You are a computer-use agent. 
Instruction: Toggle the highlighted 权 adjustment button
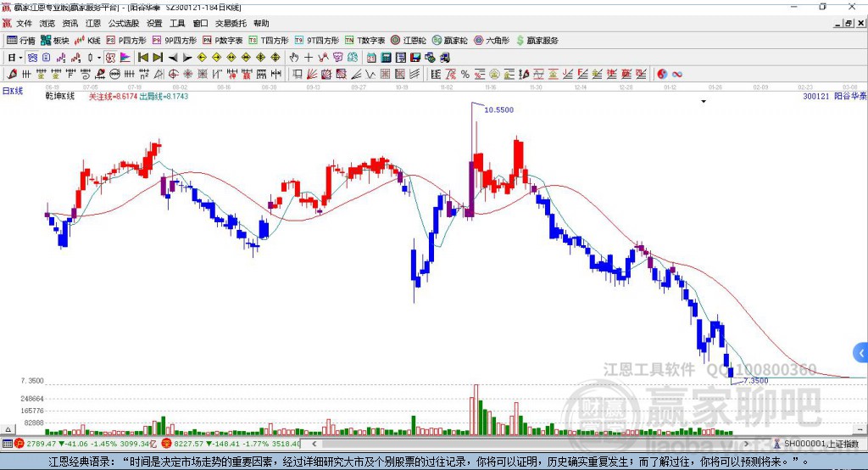click(111, 58)
